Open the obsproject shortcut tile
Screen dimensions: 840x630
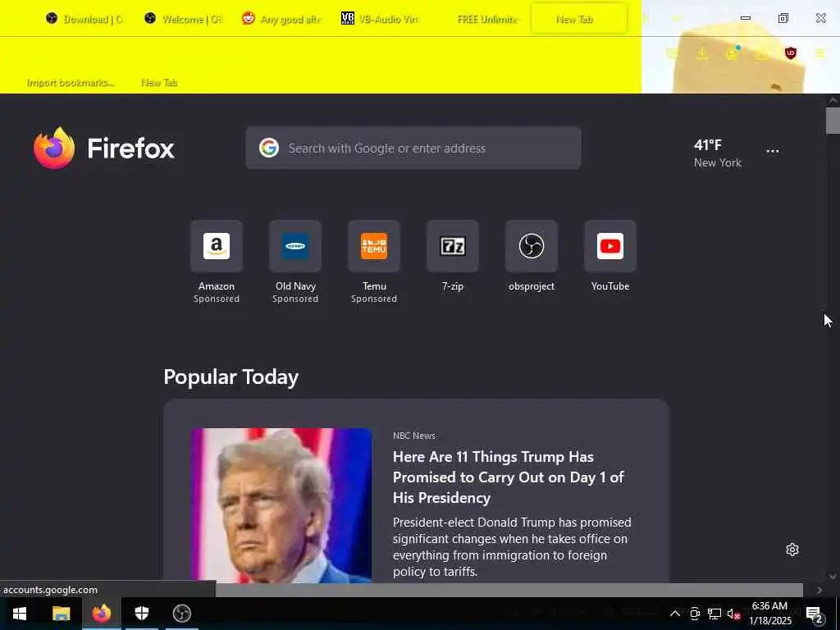(532, 246)
